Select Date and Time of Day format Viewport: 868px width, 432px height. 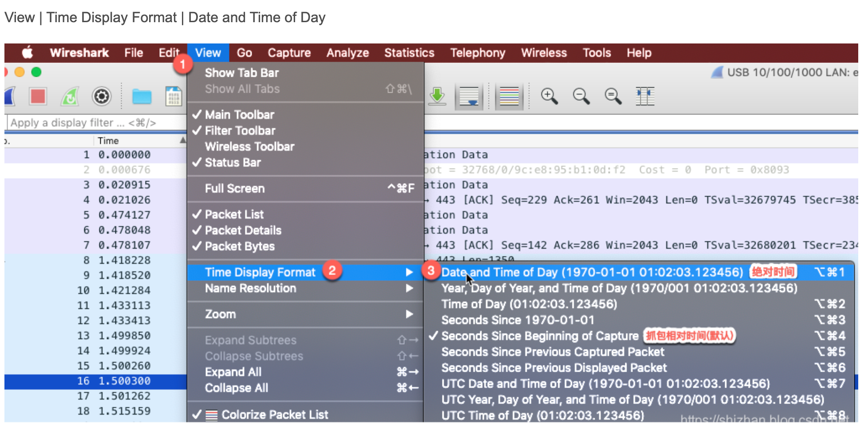[639, 272]
